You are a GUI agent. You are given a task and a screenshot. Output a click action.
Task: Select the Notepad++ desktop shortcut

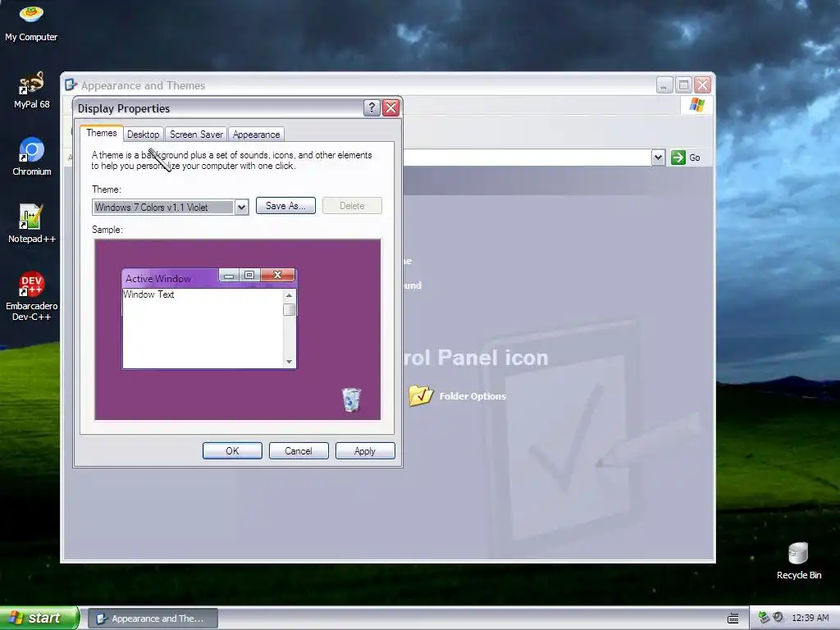pyautogui.click(x=32, y=224)
